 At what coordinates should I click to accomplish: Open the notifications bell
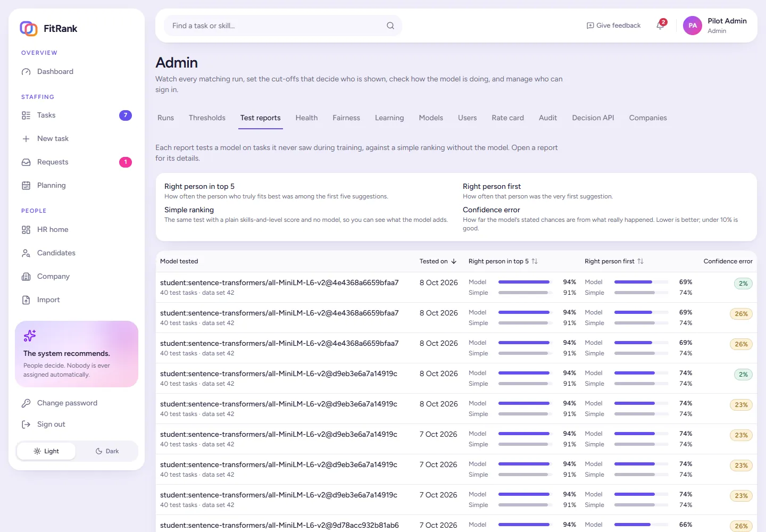661,25
